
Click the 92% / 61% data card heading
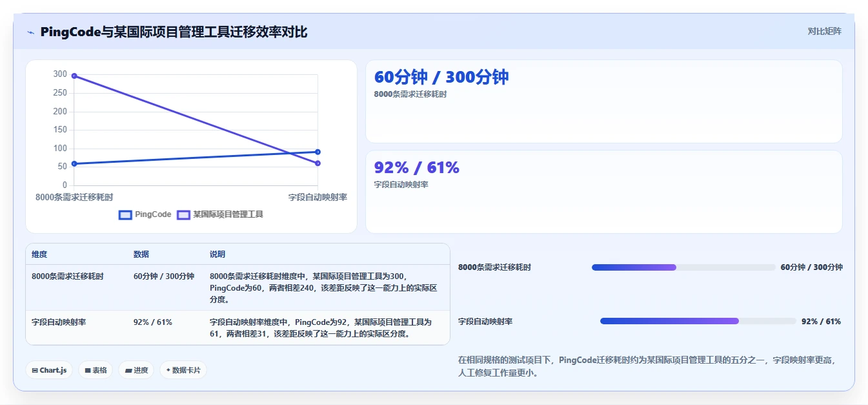pos(417,167)
